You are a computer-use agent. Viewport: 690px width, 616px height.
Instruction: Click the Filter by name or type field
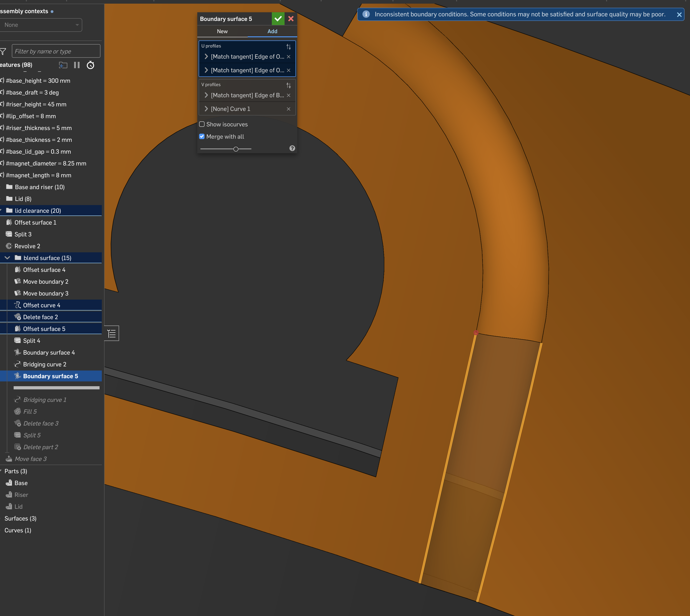coord(56,51)
